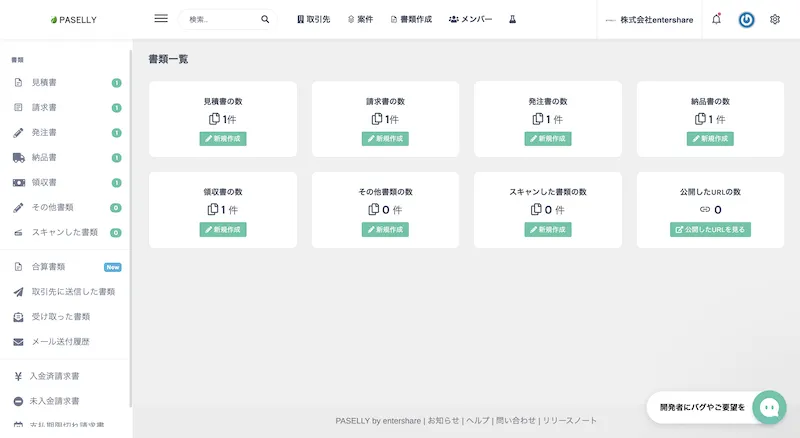Open the chat support bubble icon

[x=769, y=407]
